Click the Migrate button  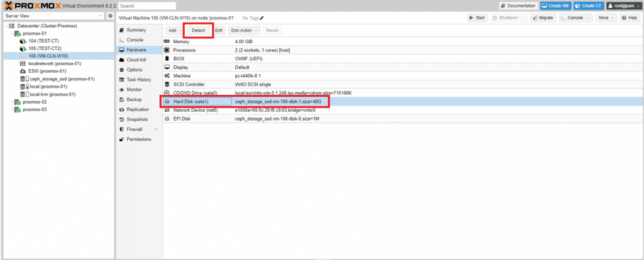[x=543, y=18]
